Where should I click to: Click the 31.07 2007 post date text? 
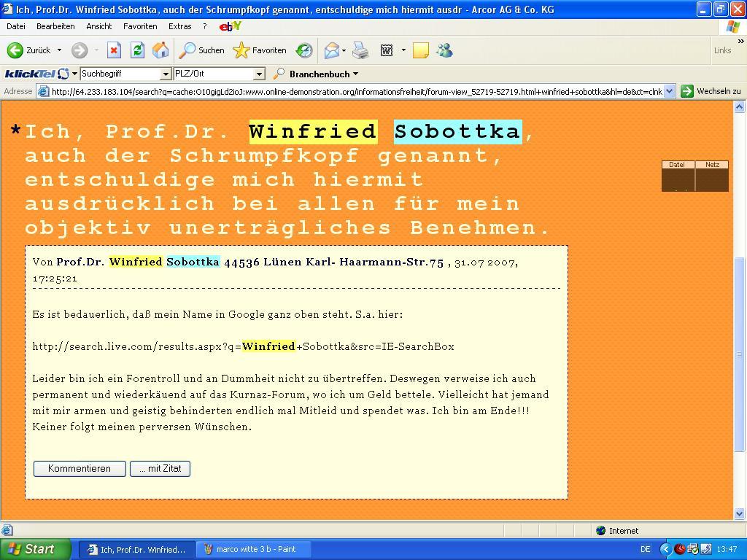(x=484, y=262)
